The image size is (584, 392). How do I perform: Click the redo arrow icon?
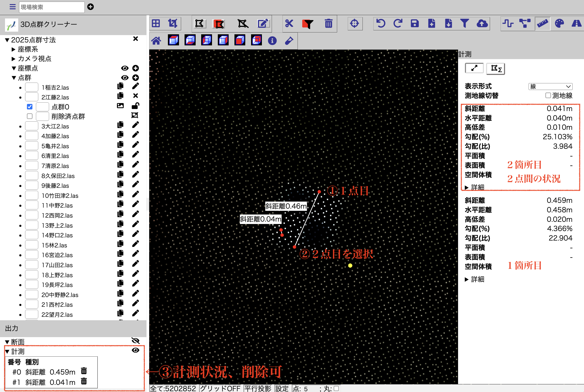click(x=398, y=23)
